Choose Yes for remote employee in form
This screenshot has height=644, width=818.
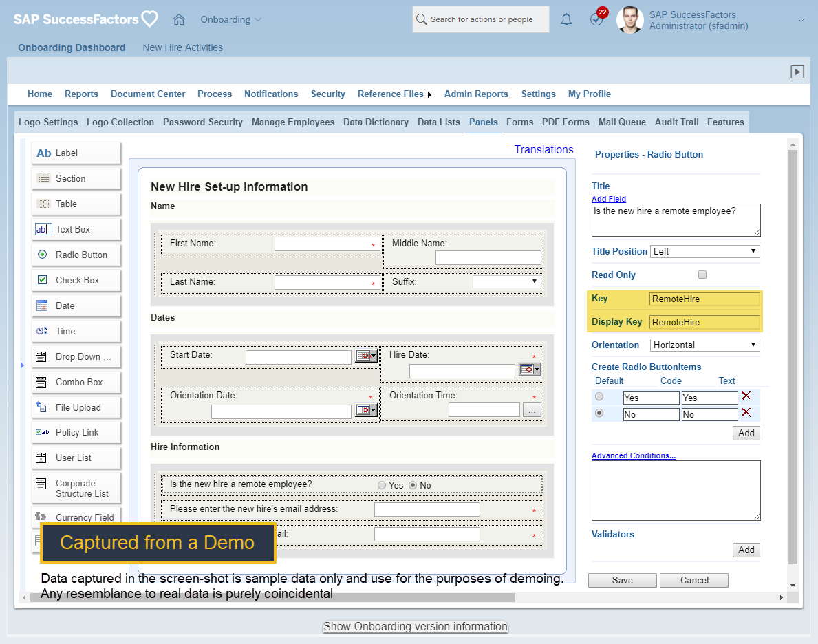(382, 485)
